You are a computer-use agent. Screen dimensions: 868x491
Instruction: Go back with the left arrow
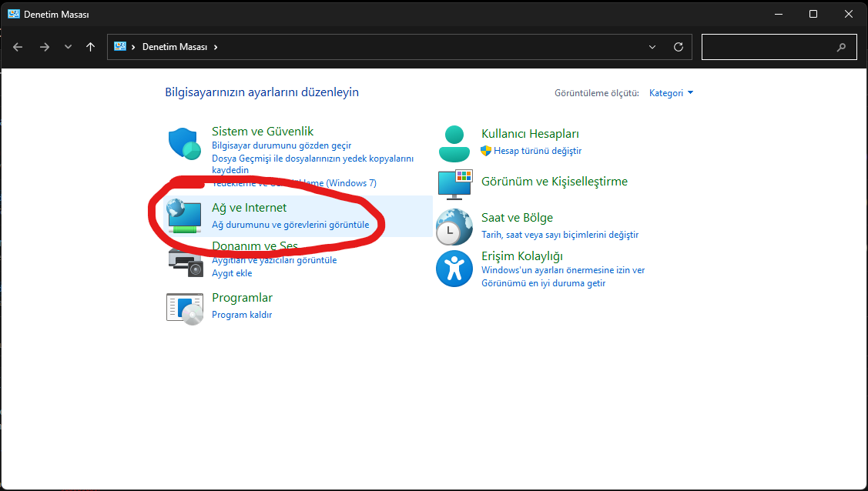pyautogui.click(x=18, y=47)
